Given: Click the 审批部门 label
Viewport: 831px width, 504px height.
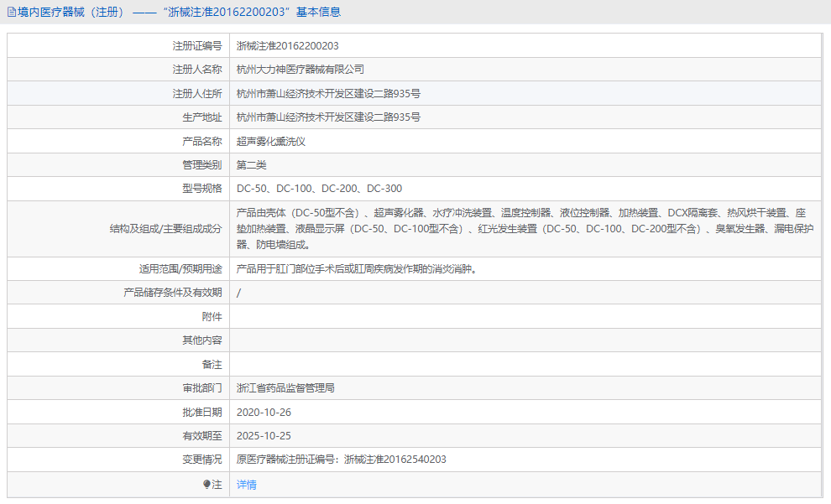Looking at the screenshot, I should 202,388.
